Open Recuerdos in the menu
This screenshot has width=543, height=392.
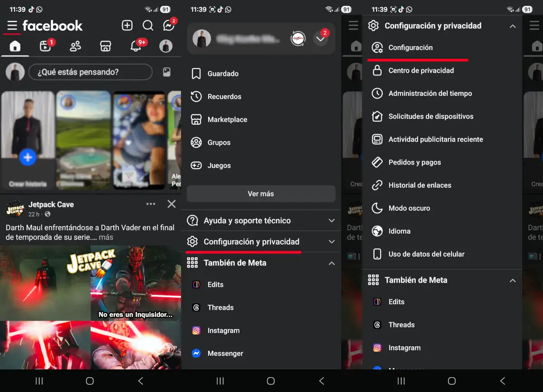pyautogui.click(x=261, y=97)
